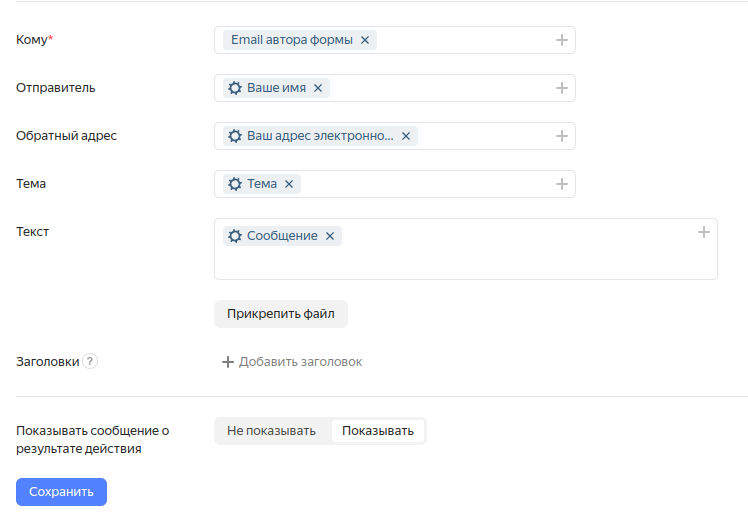Select "Не показывать" result message option
Viewport: 748px width, 527px height.
point(271,431)
